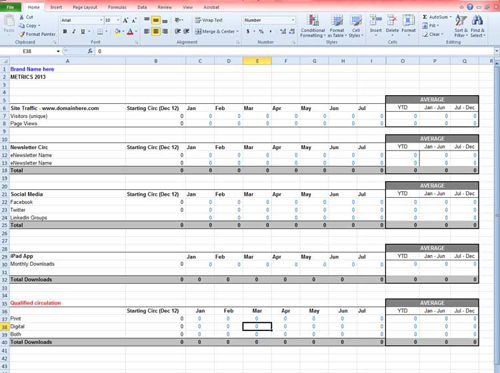
Task: Expand the formula bar arrow
Action: (497, 51)
